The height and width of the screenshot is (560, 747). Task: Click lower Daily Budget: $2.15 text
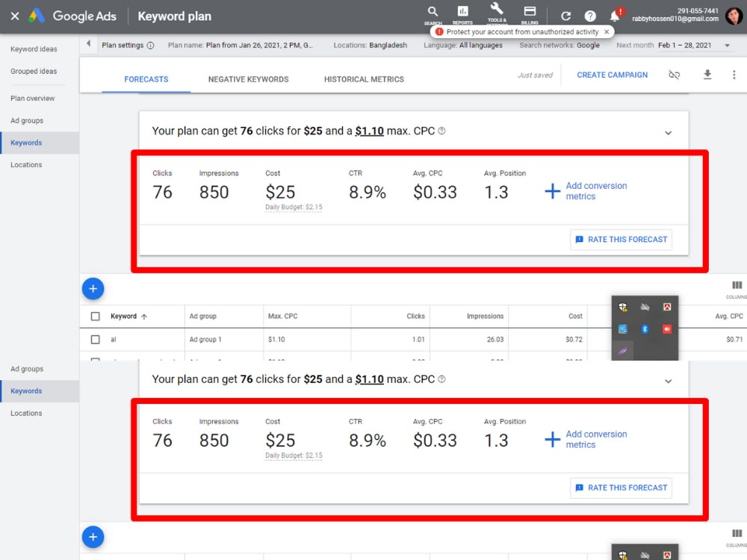pos(294,455)
